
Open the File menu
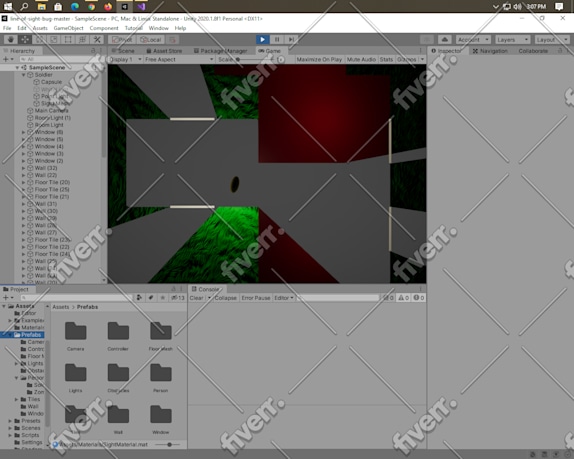[7, 28]
